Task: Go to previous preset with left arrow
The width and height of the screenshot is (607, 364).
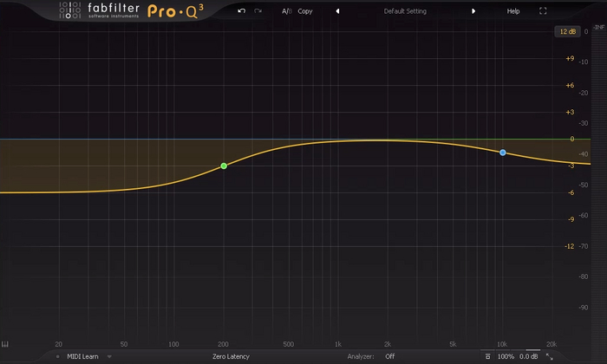Action: point(337,11)
